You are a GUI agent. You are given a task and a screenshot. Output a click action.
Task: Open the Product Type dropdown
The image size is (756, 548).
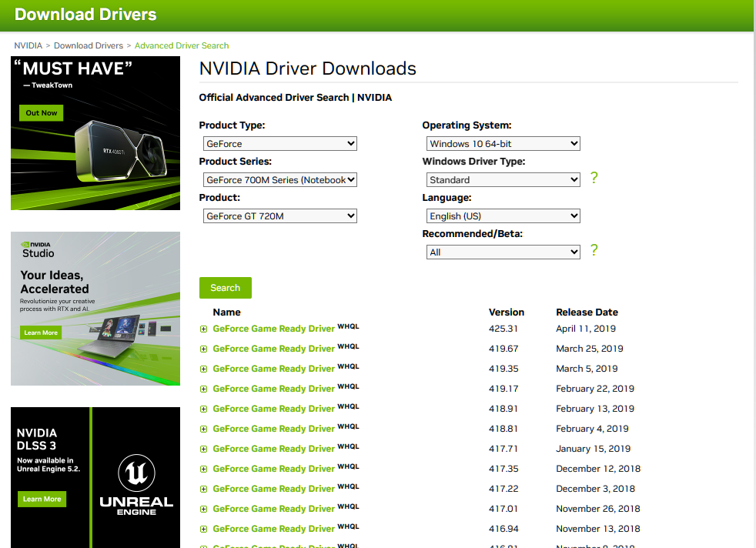click(x=280, y=144)
